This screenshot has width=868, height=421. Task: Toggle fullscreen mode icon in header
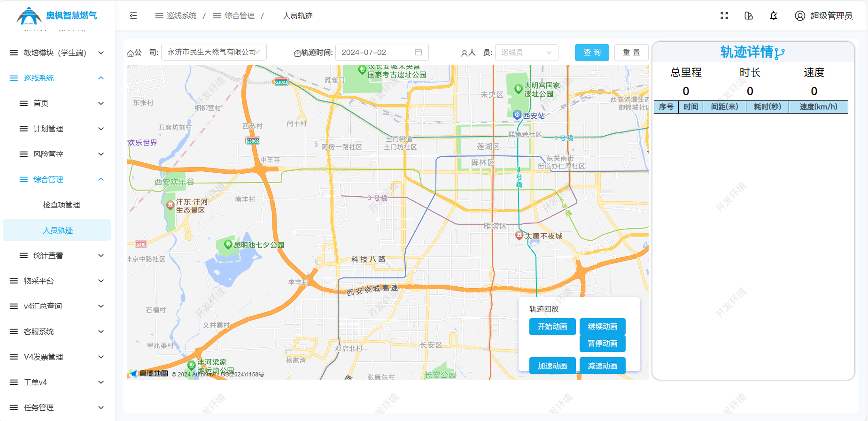click(x=724, y=15)
